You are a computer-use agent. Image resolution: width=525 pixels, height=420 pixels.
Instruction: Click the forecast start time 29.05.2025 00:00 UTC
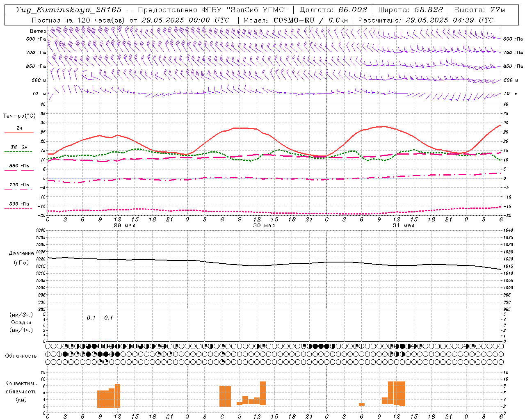tap(185, 20)
